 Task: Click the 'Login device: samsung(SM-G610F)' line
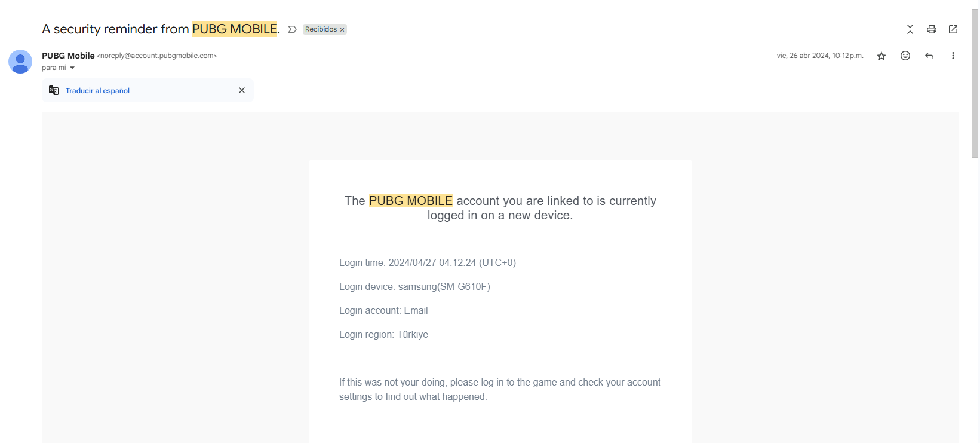414,286
